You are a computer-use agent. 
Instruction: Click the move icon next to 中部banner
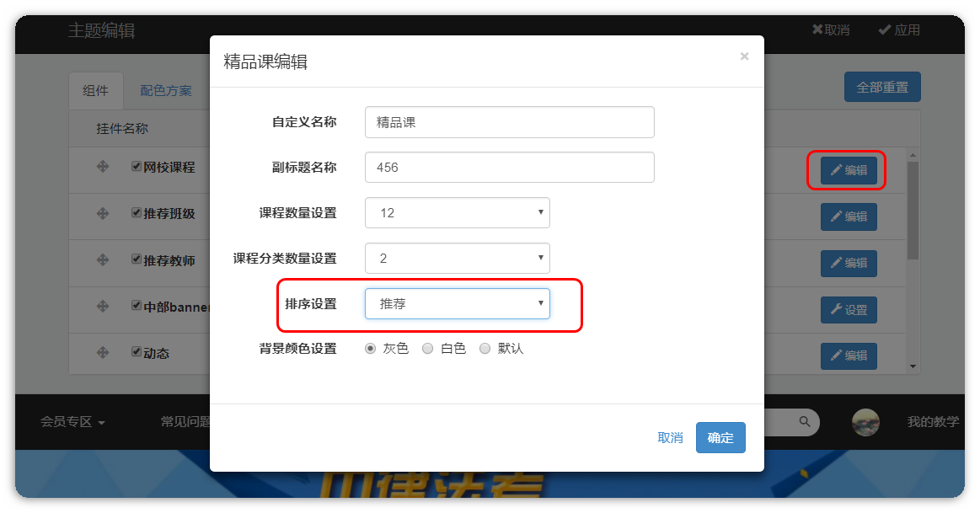103,307
